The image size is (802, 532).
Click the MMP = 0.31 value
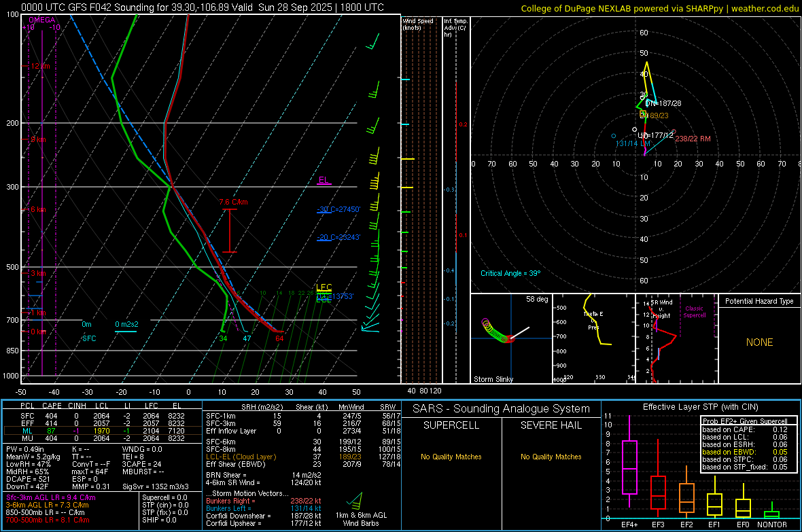91,486
